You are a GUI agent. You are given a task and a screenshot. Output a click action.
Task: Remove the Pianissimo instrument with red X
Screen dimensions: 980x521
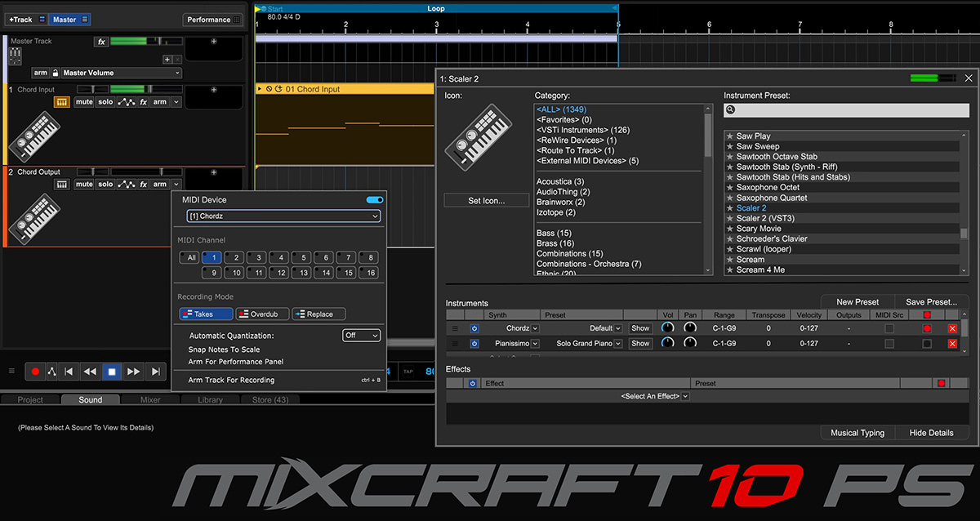(x=952, y=344)
